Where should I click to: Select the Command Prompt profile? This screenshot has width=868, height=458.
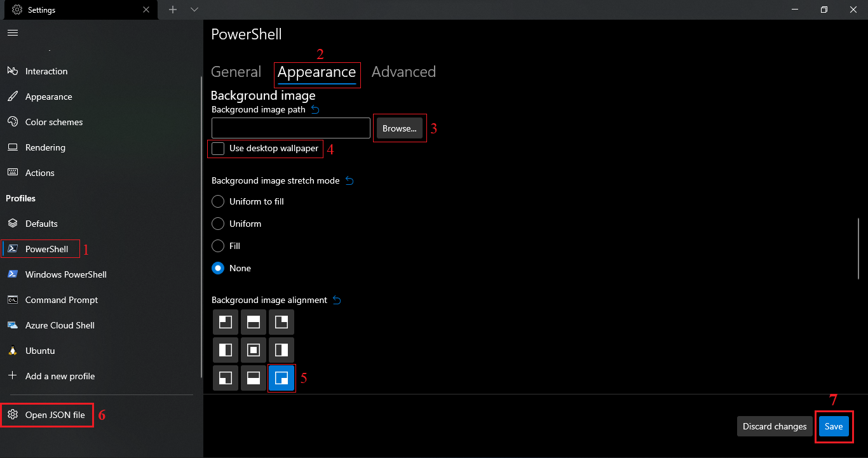(x=100, y=300)
